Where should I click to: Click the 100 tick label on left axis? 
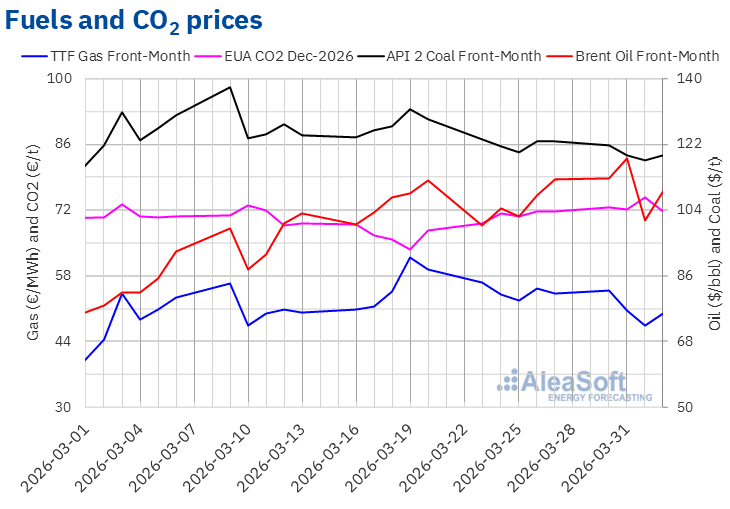pos(62,78)
